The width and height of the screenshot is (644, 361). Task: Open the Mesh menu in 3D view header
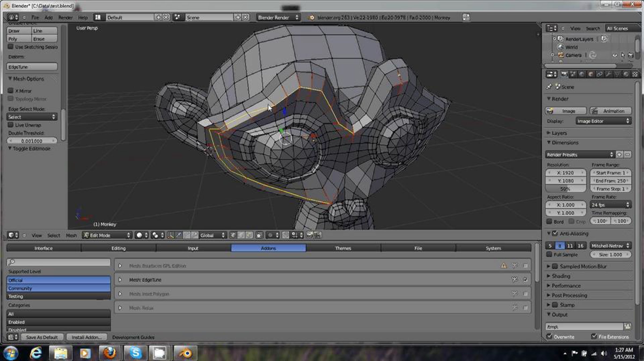tap(71, 235)
